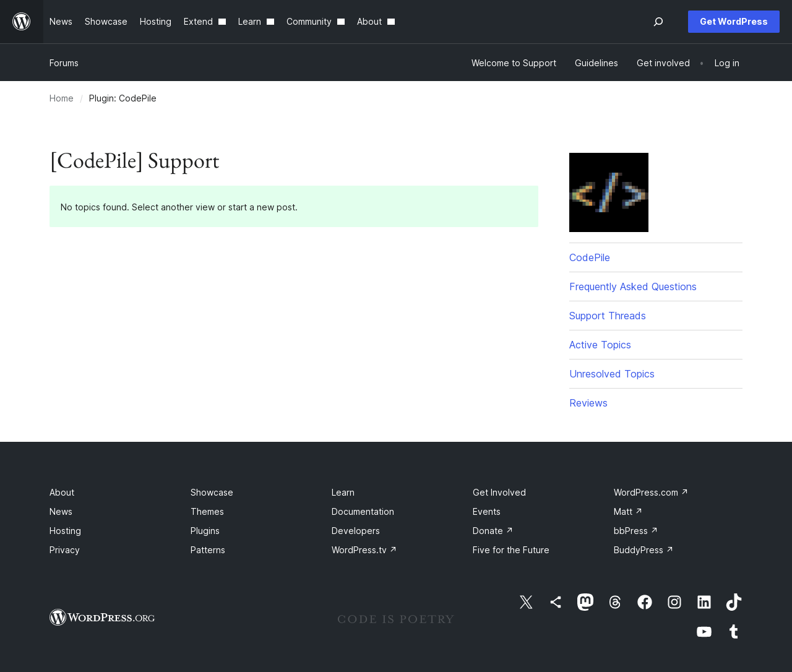
Task: Open Reviews sidebar link
Action: click(x=588, y=403)
